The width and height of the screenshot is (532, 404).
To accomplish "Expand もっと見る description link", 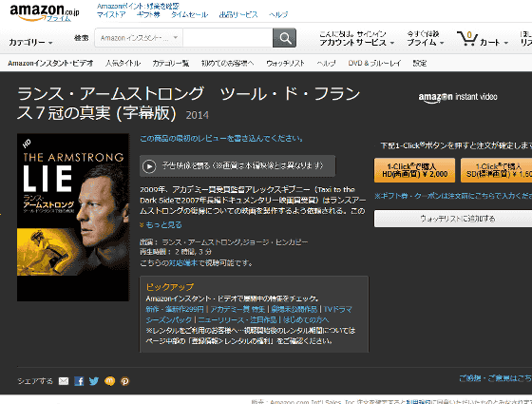I will coord(161,224).
